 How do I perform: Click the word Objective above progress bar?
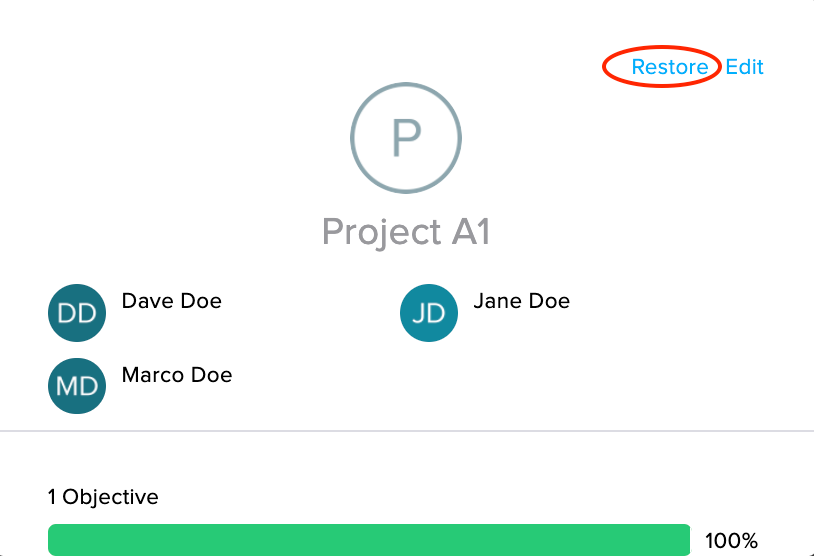click(111, 497)
